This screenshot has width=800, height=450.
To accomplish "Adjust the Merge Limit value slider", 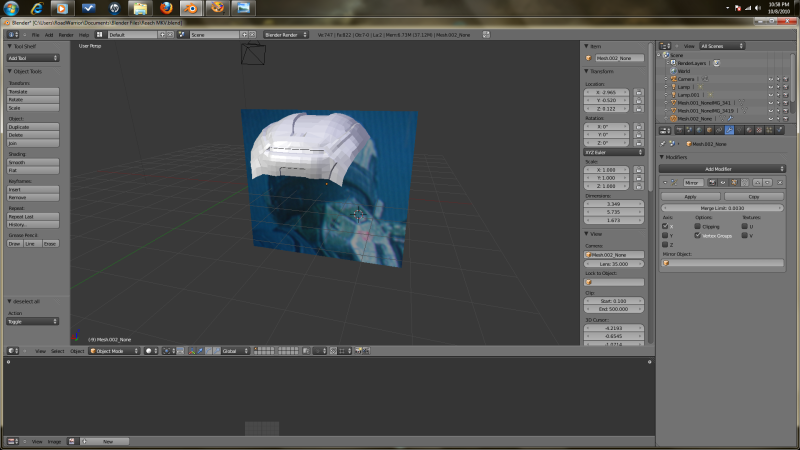I will [x=722, y=208].
